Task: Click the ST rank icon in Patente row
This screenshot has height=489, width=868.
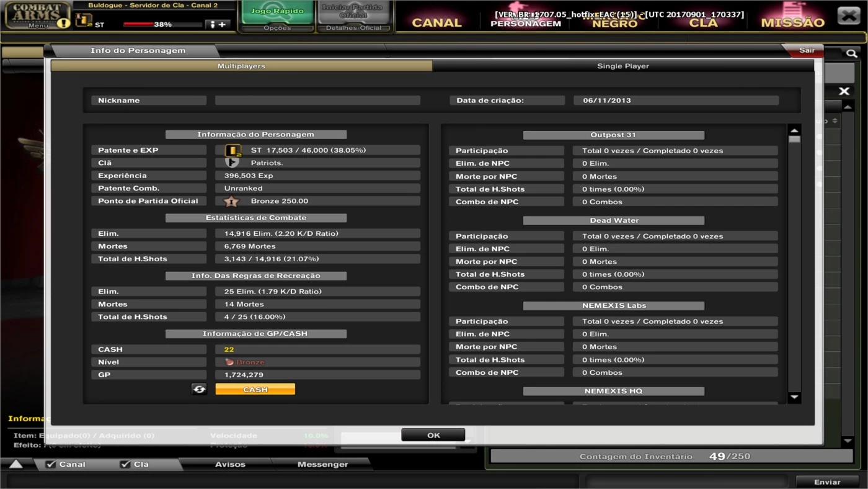Action: coord(233,150)
